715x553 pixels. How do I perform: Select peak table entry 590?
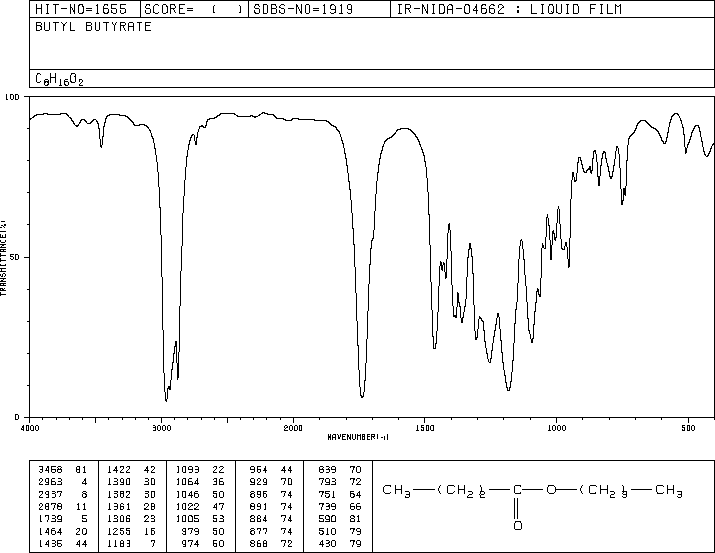(x=340, y=519)
